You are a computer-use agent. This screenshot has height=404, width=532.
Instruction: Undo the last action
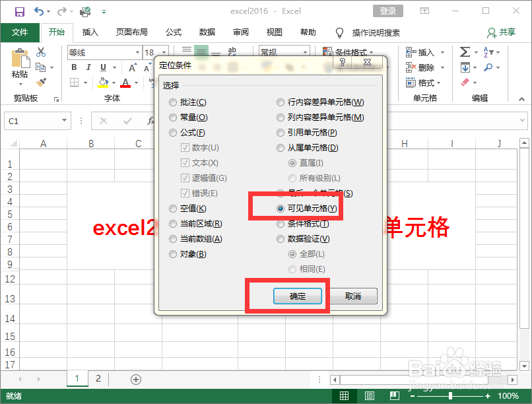pos(39,11)
